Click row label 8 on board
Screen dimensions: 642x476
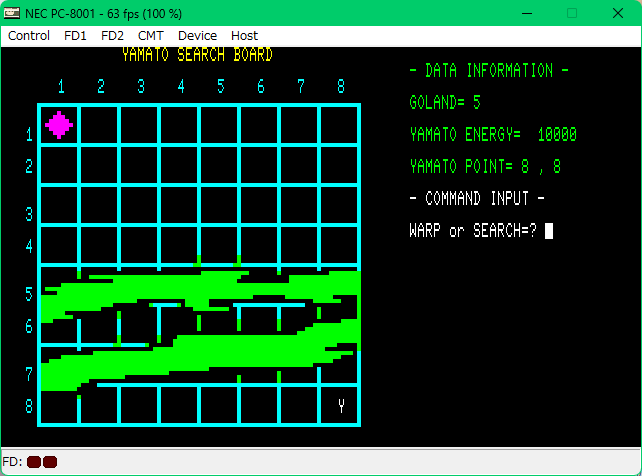pos(29,406)
